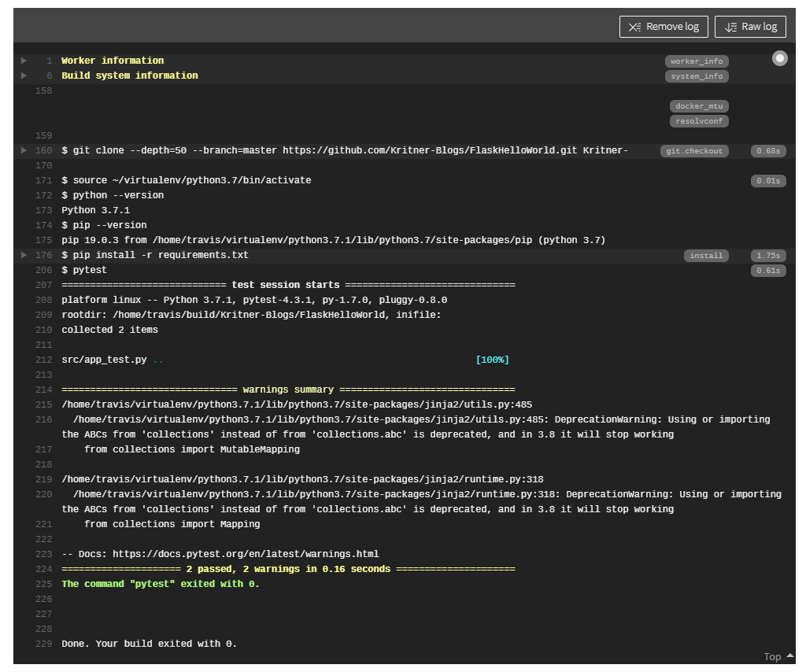Select the worker_info step tag
Viewport: 806px width, 672px height.
(x=696, y=61)
